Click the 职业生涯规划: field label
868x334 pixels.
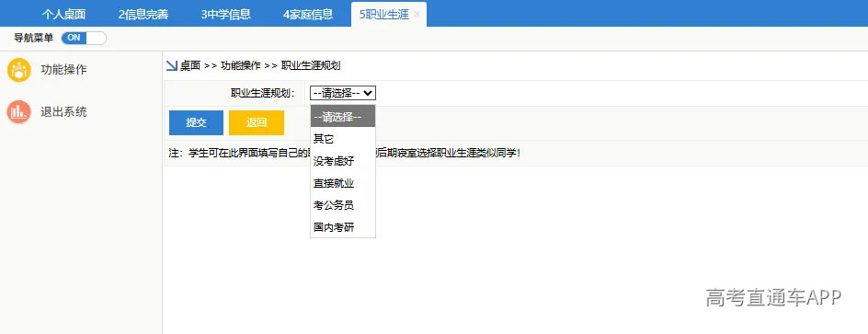click(x=263, y=93)
